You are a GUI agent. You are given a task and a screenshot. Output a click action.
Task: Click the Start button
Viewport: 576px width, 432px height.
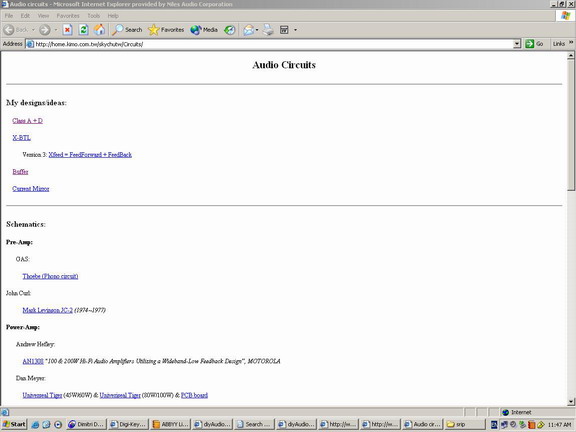pyautogui.click(x=14, y=424)
